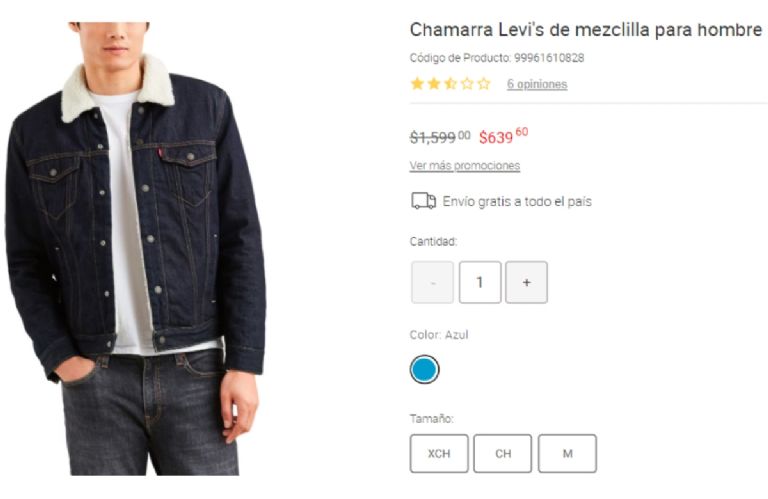Click the Chamarra Levi's product title

click(x=585, y=30)
